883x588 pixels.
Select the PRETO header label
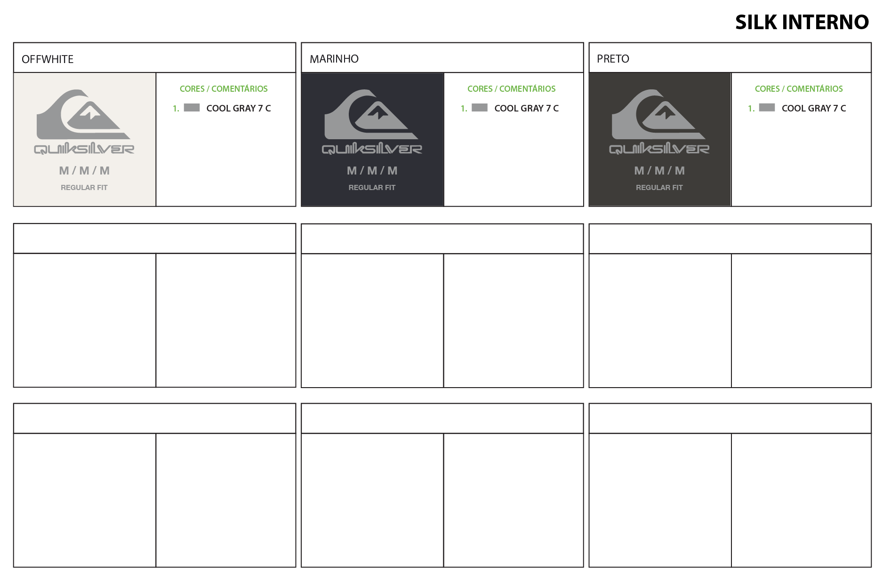click(x=613, y=59)
